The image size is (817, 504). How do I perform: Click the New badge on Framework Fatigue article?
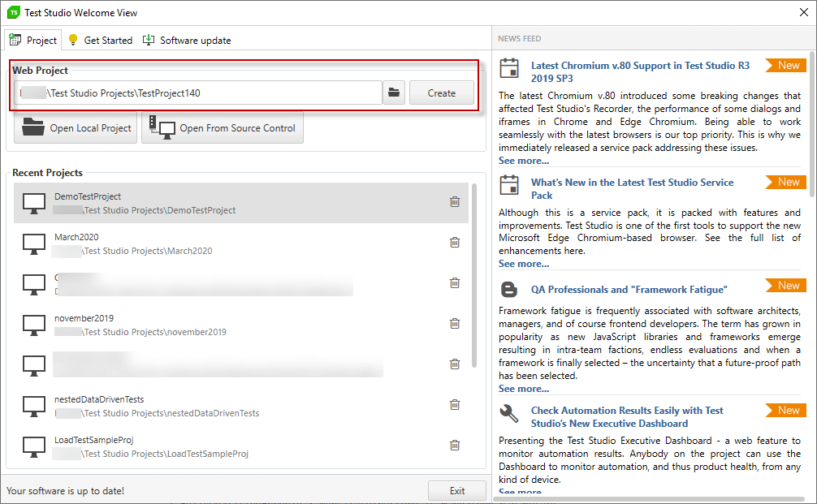click(786, 286)
